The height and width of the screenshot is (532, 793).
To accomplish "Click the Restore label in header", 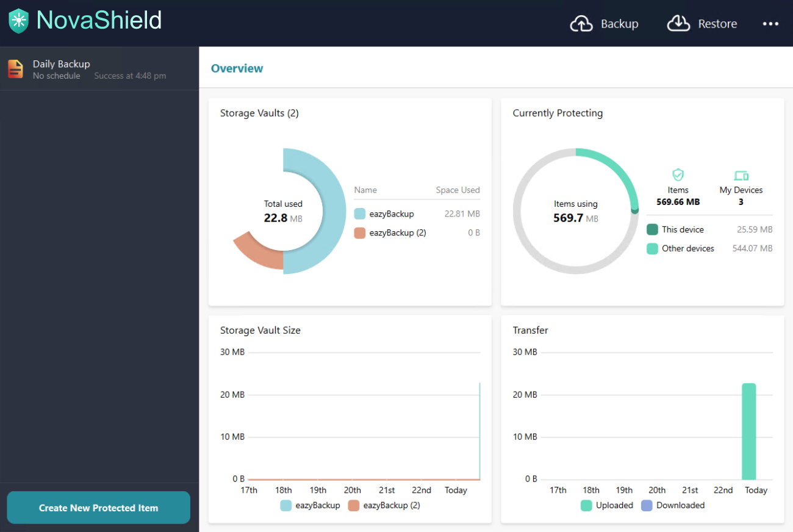I will (717, 24).
